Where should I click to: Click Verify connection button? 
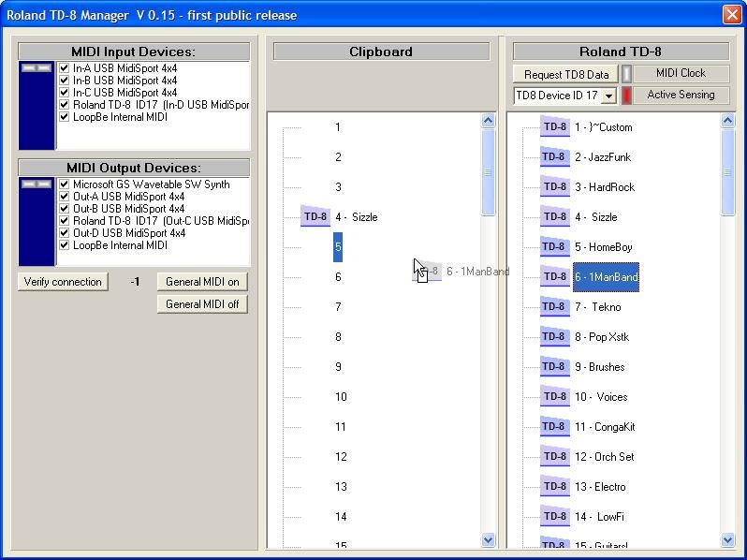63,282
